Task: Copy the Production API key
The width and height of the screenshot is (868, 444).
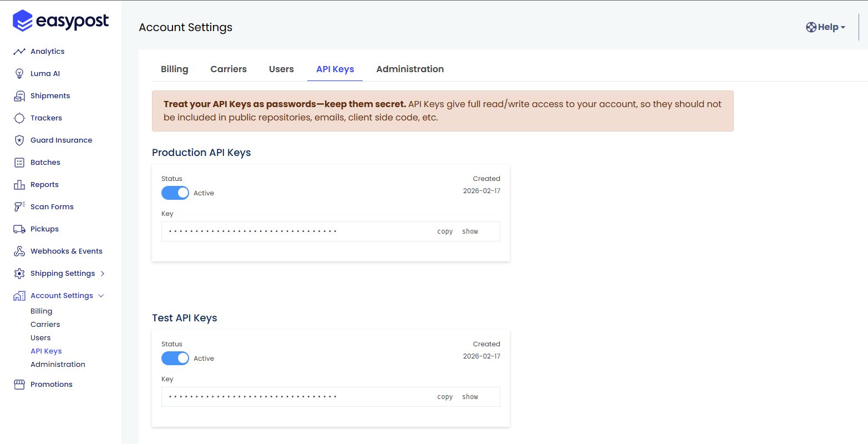Action: [444, 231]
